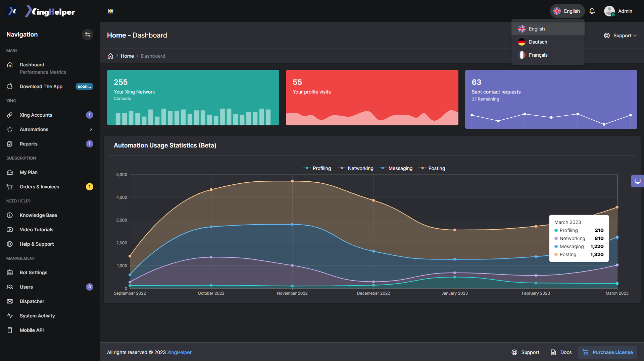Open the floating monitor side-panel button
This screenshot has height=361, width=644.
click(637, 181)
